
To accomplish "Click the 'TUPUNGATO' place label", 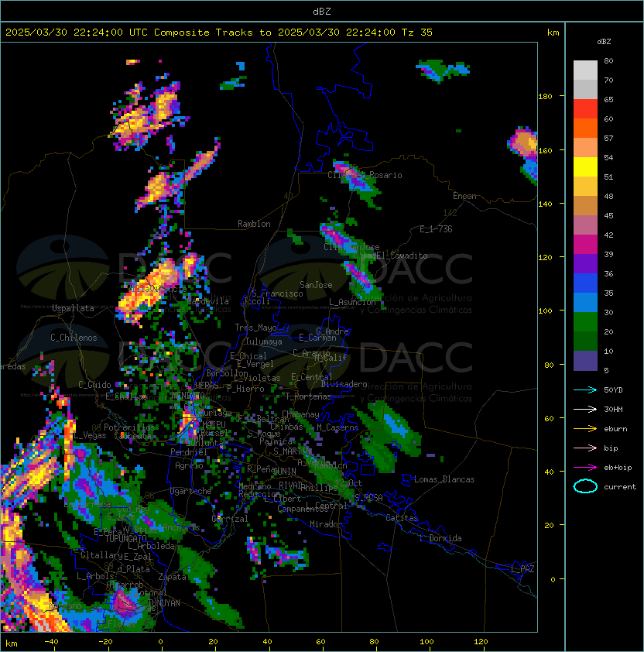I will 125,538.
